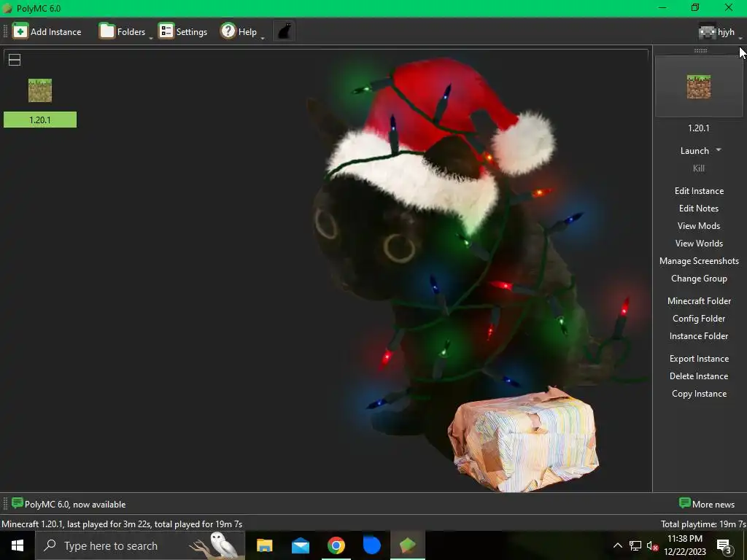Click the 1.20.1 instance label
This screenshot has width=747, height=560.
40,120
